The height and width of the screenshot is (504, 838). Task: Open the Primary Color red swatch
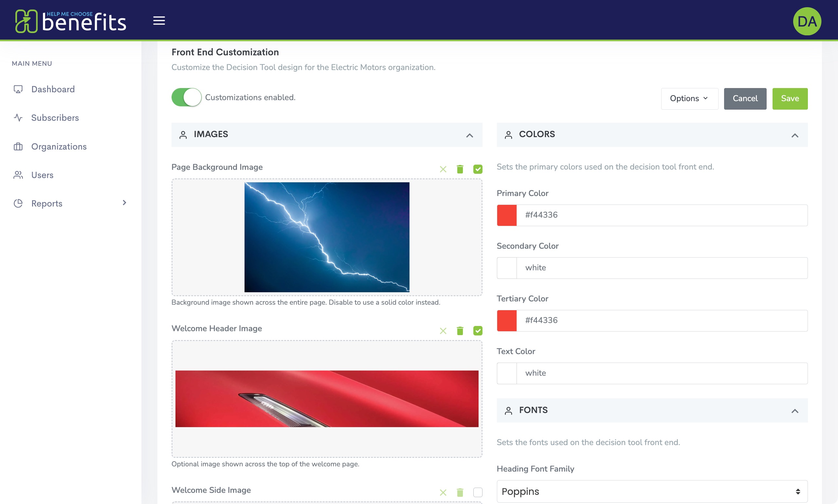[507, 215]
